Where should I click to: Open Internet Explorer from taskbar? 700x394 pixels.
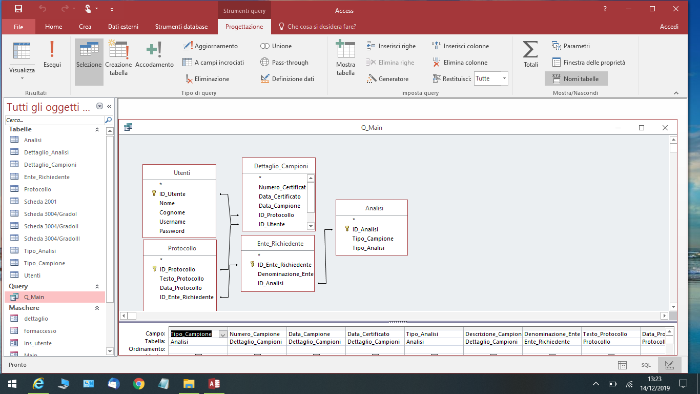38,384
